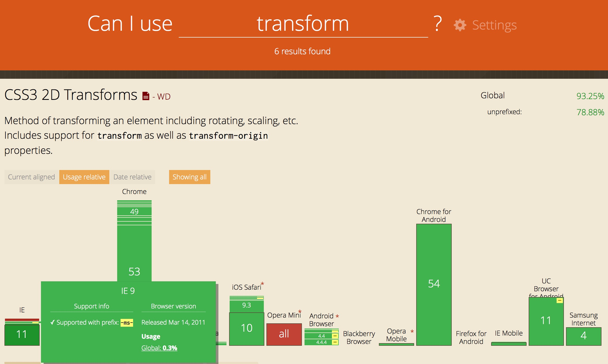Viewport: 608px width, 364px height.
Task: Click Opera Mobile red asterisk note
Action: tap(412, 331)
